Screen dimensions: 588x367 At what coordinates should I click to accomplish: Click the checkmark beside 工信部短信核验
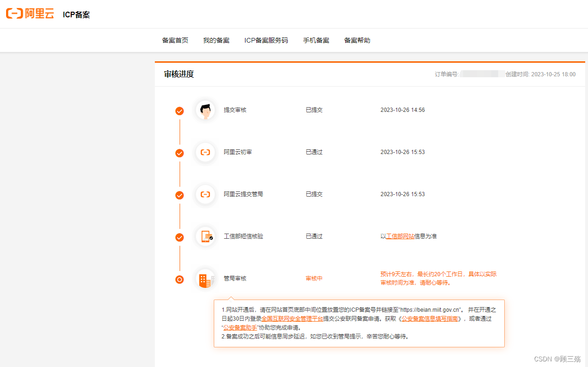[180, 237]
